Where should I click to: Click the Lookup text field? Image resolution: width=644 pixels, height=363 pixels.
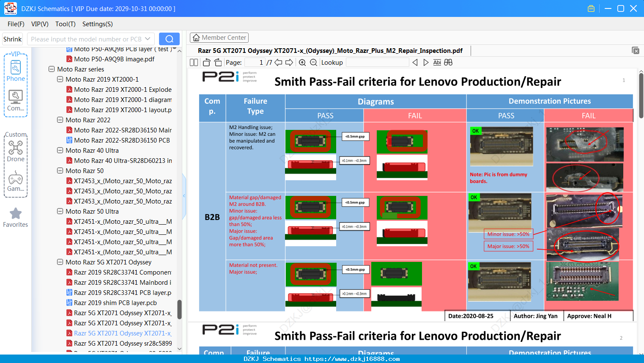click(x=378, y=63)
